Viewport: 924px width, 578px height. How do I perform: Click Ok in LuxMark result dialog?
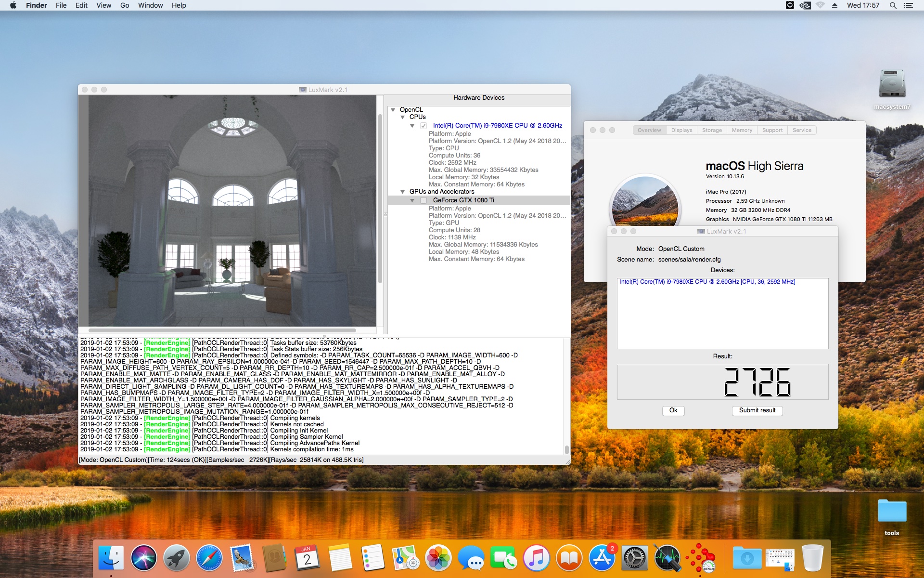tap(673, 410)
